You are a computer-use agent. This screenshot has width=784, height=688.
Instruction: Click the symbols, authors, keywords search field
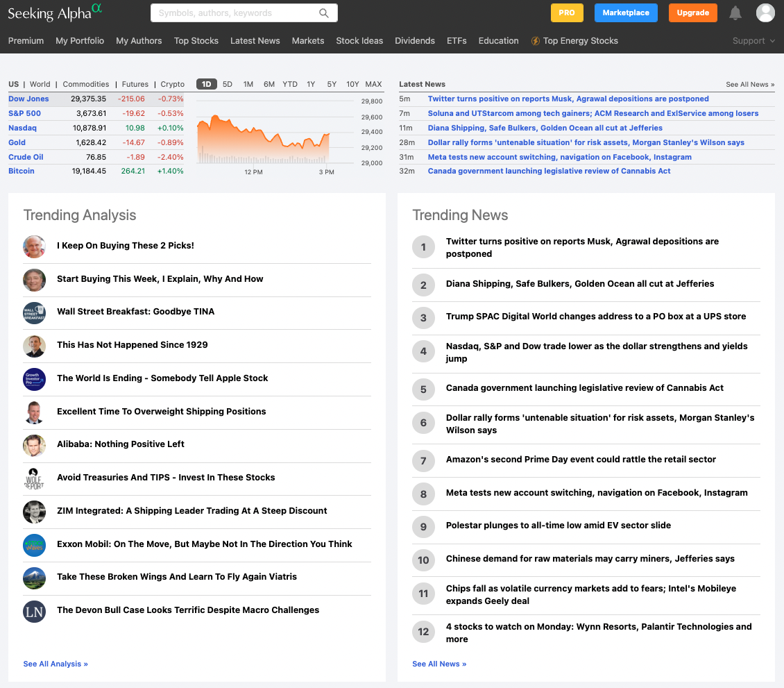[244, 13]
